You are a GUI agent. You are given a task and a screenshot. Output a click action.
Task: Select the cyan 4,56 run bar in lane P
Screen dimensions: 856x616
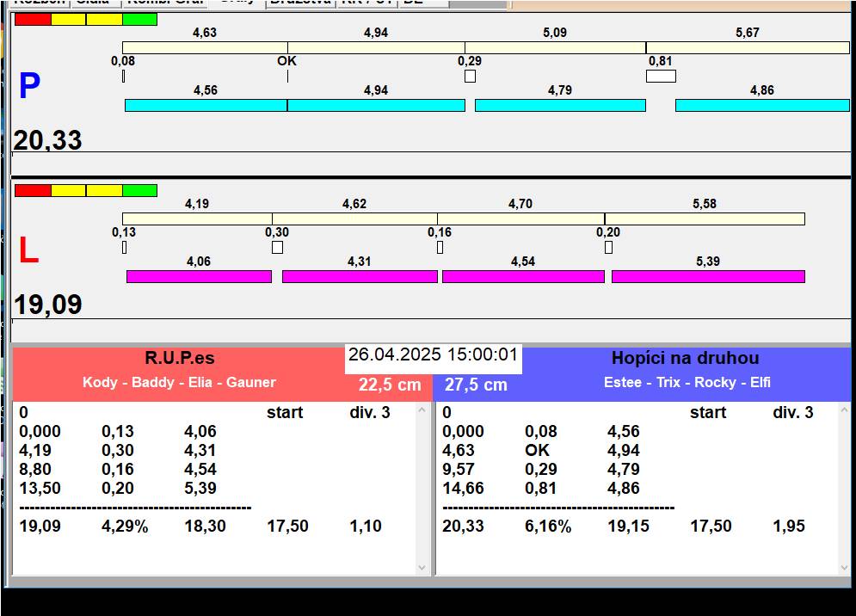pos(206,106)
